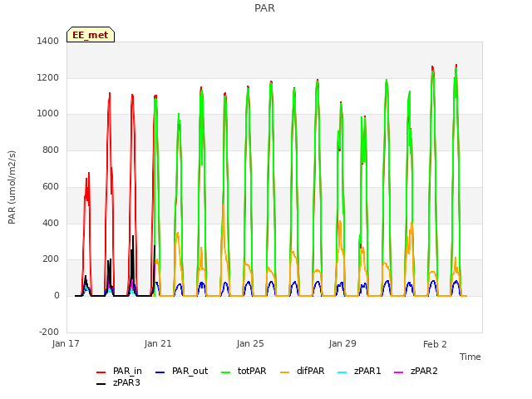Click the 1400 y-axis tick label

48,41
